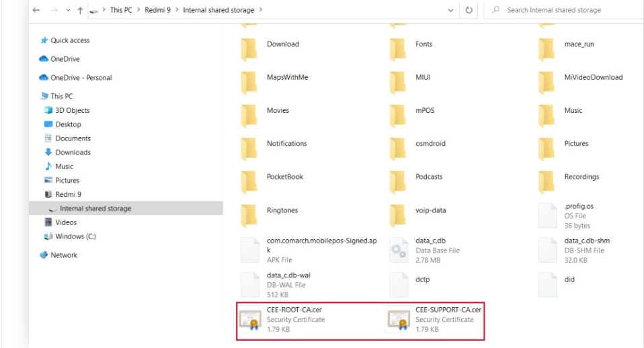
Task: Select the Podcasts folder
Action: [x=416, y=181]
